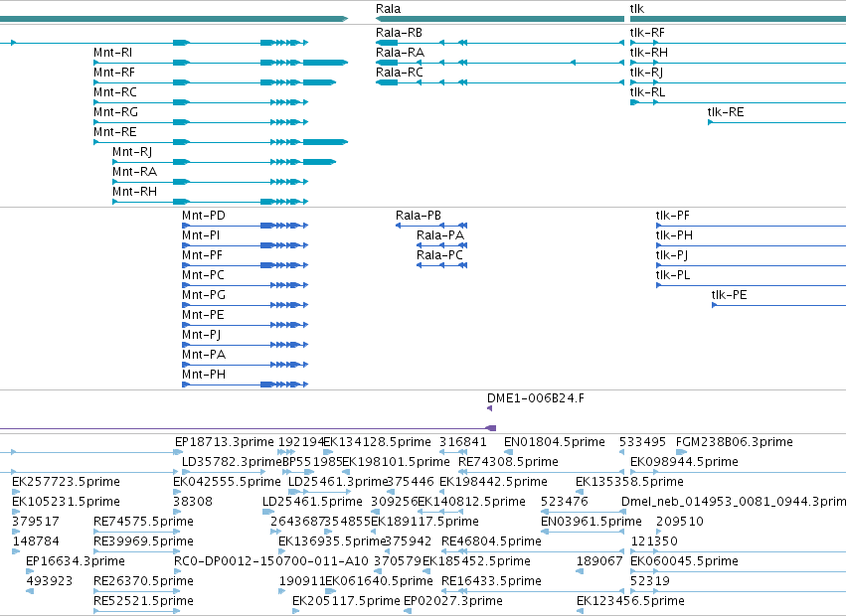The image size is (846, 616).
Task: Select EST label RE16433.5prime
Action: tap(491, 581)
